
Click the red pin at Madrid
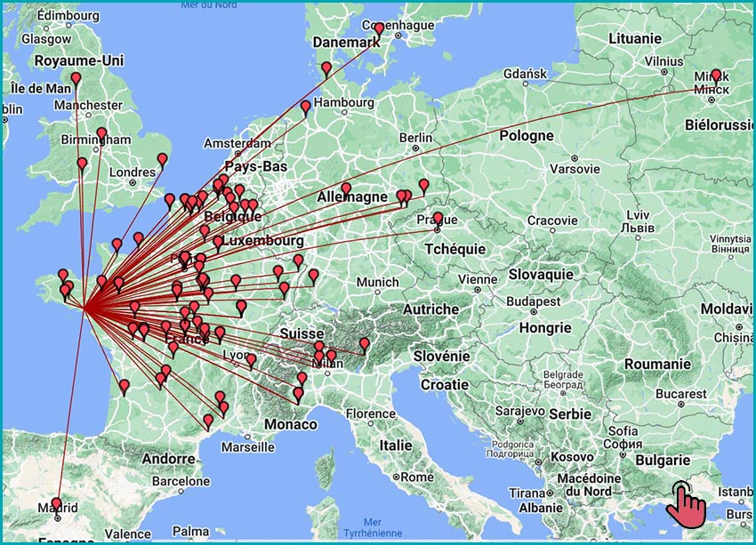pyautogui.click(x=57, y=504)
